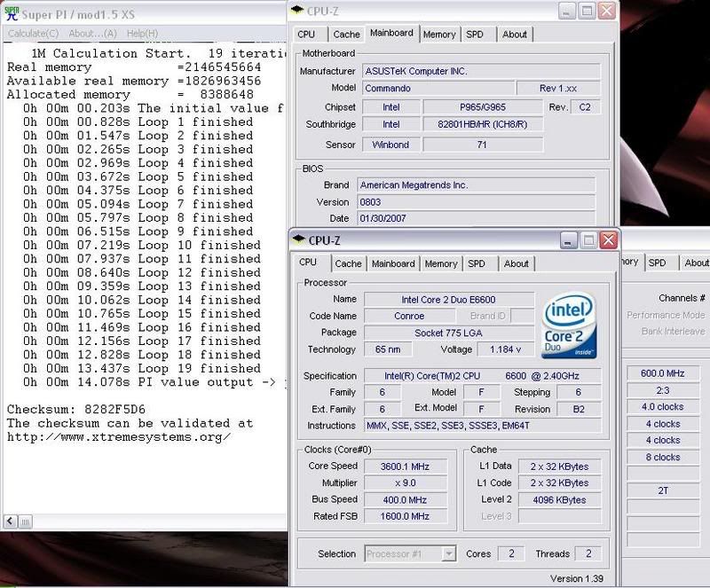Screen dimensions: 710x588
Task: Click the SPD tab in the rightmost CPU-Z window
Action: [x=658, y=263]
